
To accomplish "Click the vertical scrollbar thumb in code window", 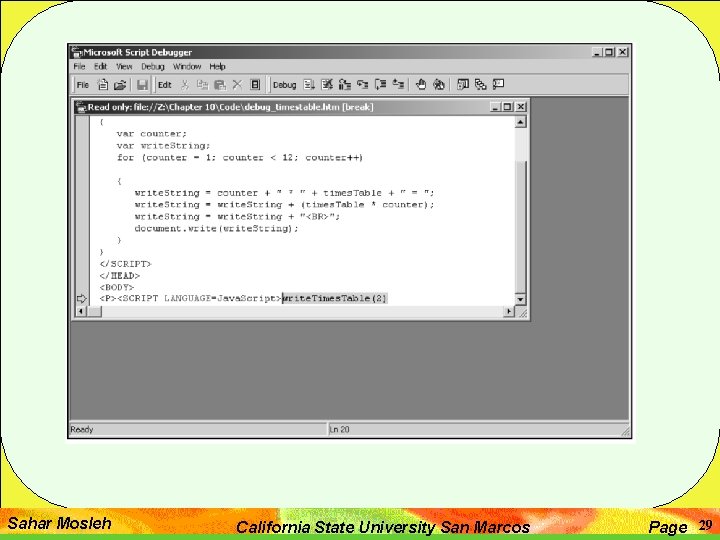I will point(520,226).
